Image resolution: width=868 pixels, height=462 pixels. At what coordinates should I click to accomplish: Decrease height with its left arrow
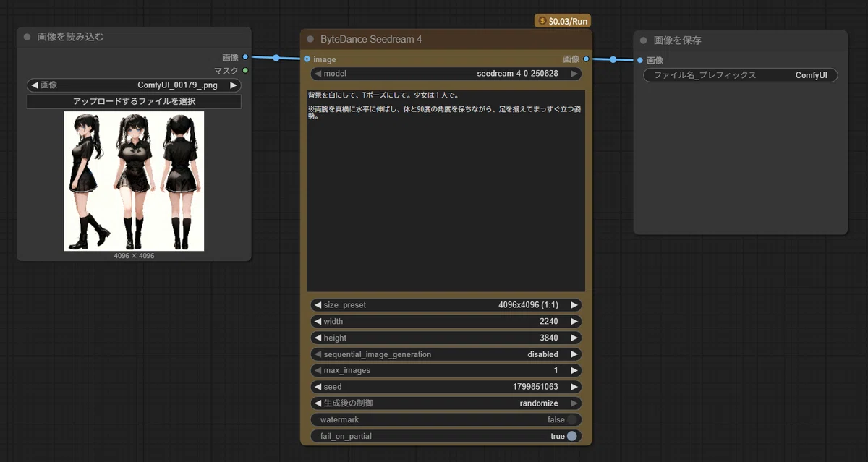click(317, 338)
